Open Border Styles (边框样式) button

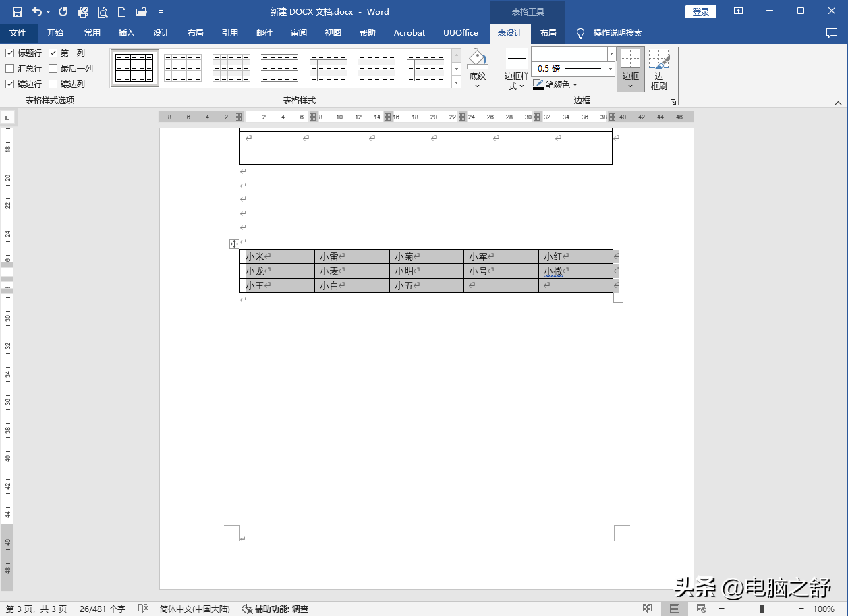point(517,69)
